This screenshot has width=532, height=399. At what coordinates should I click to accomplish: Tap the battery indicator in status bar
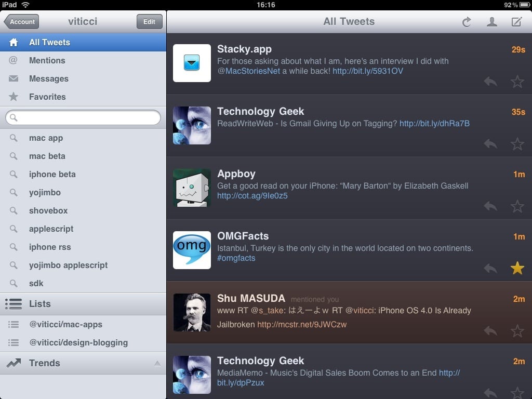tap(525, 5)
